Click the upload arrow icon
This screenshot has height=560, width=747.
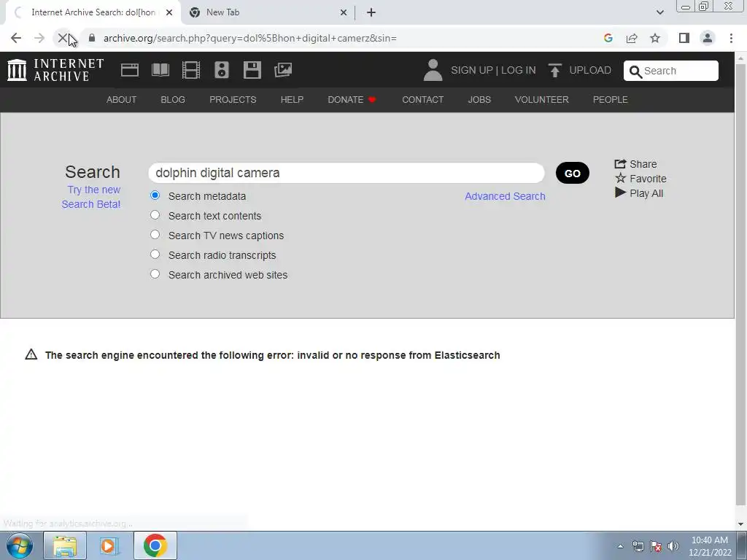[x=554, y=70]
